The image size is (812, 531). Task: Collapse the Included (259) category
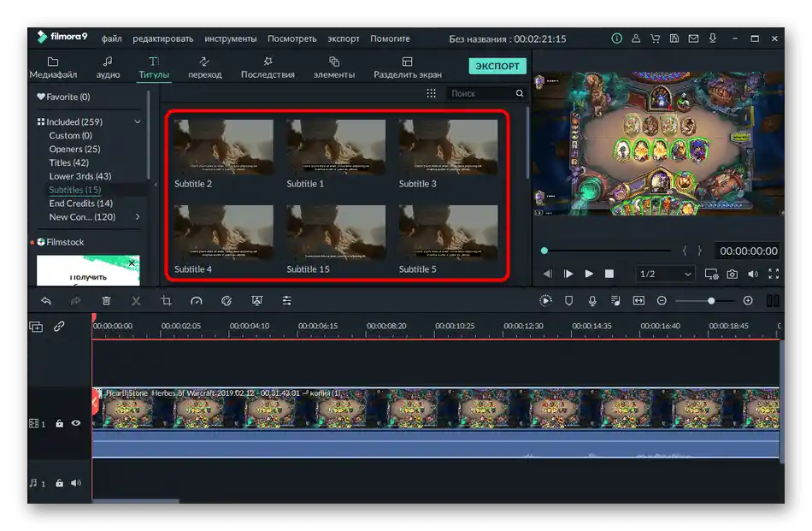tap(137, 122)
